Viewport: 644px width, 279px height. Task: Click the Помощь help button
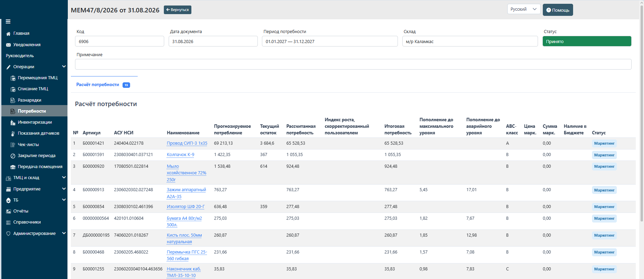point(558,10)
